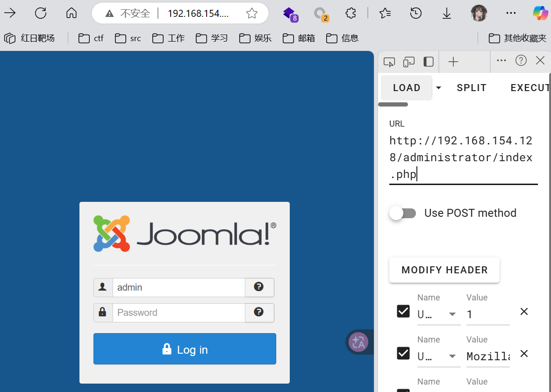
Task: Expand the LOAD button dropdown arrow
Action: (x=438, y=88)
